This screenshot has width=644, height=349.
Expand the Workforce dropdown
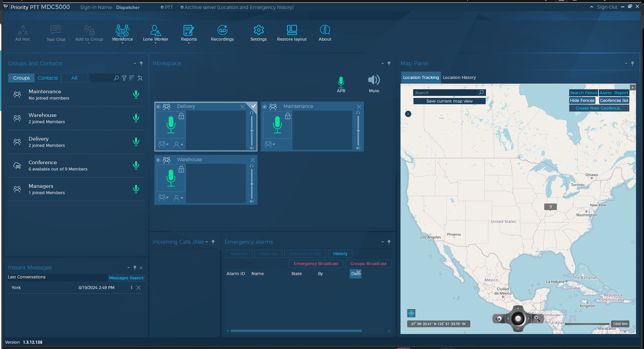pyautogui.click(x=122, y=33)
